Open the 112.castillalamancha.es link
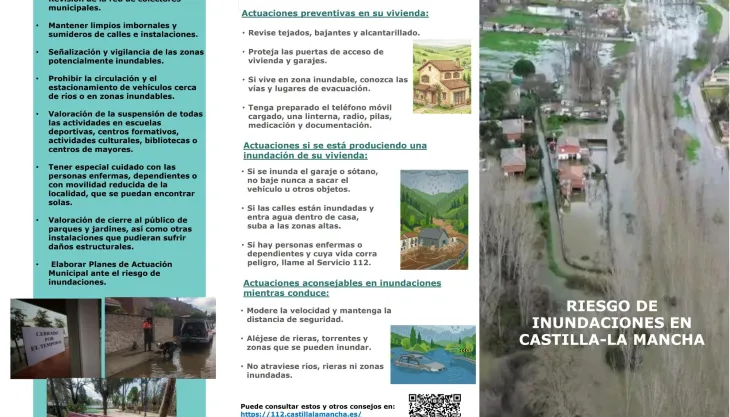 (x=301, y=414)
